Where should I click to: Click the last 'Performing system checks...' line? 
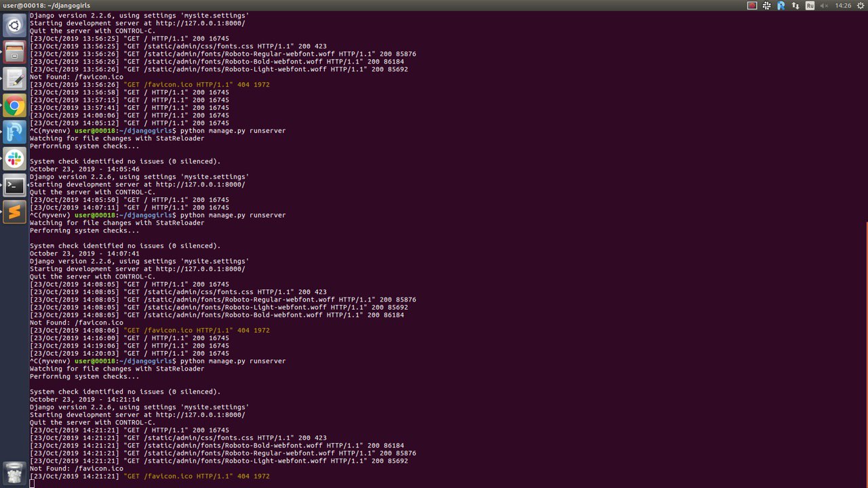[x=85, y=376]
